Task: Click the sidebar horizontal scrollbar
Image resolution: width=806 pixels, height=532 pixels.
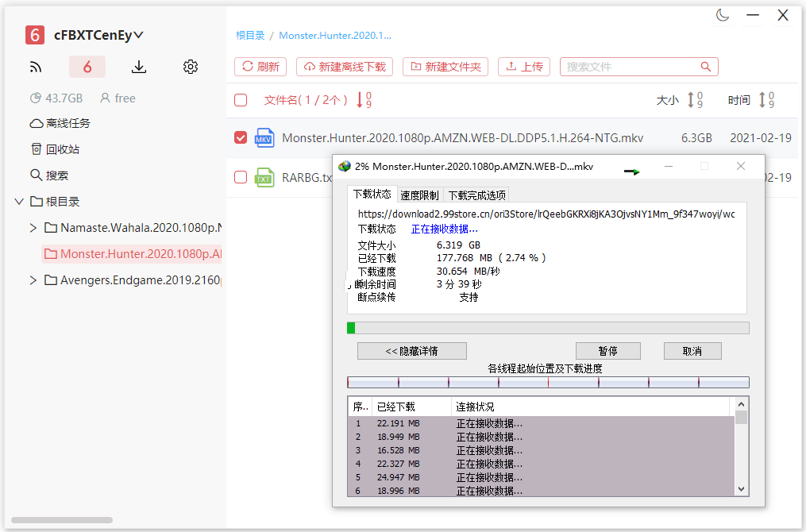Action: (62, 520)
